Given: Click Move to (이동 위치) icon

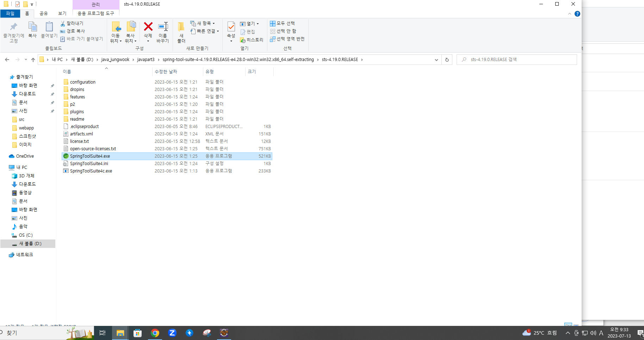Looking at the screenshot, I should (x=116, y=27).
